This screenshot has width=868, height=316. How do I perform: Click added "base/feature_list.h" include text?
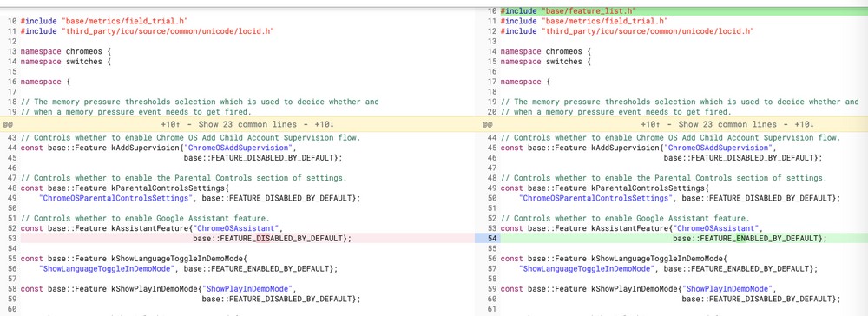click(589, 11)
